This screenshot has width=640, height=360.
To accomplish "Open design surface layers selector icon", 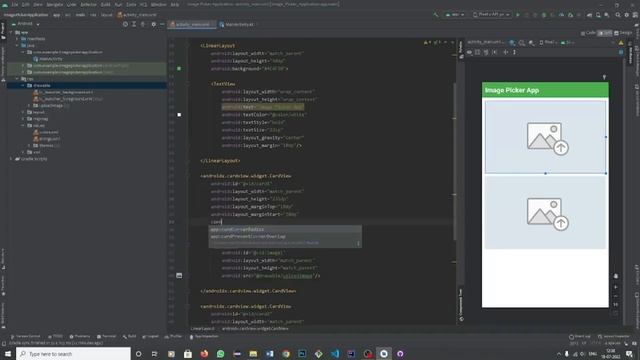I will coord(512,42).
